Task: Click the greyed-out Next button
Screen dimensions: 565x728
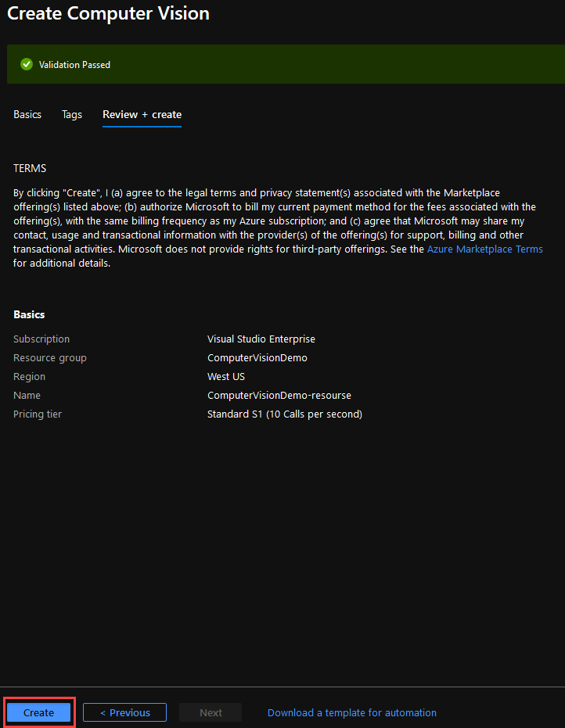Action: click(x=211, y=712)
